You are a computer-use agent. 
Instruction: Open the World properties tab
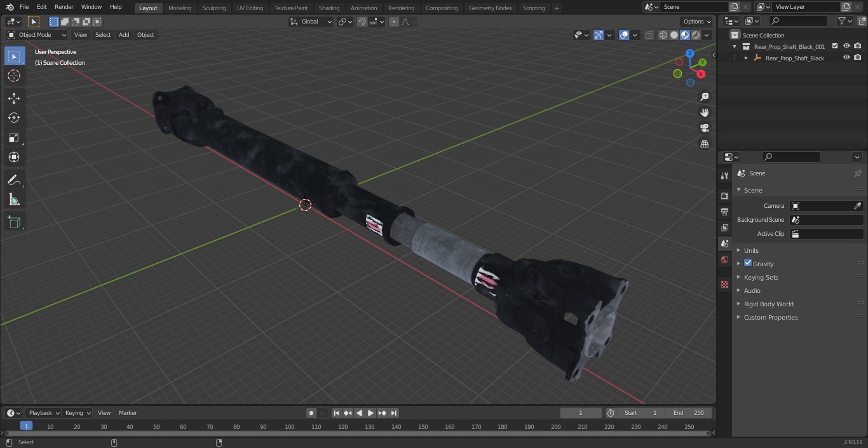coord(724,260)
